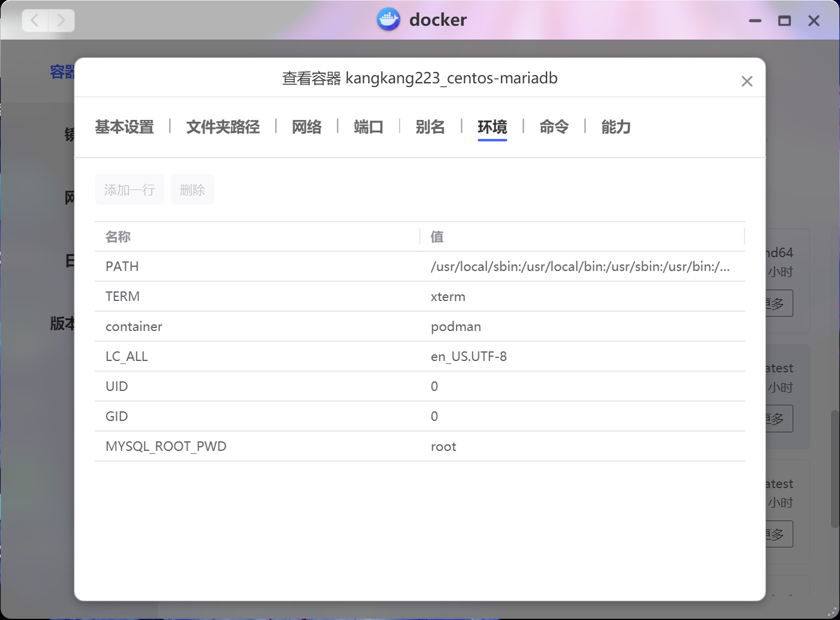This screenshot has width=840, height=620.
Task: Select the PATH variable value cell
Action: click(x=580, y=267)
